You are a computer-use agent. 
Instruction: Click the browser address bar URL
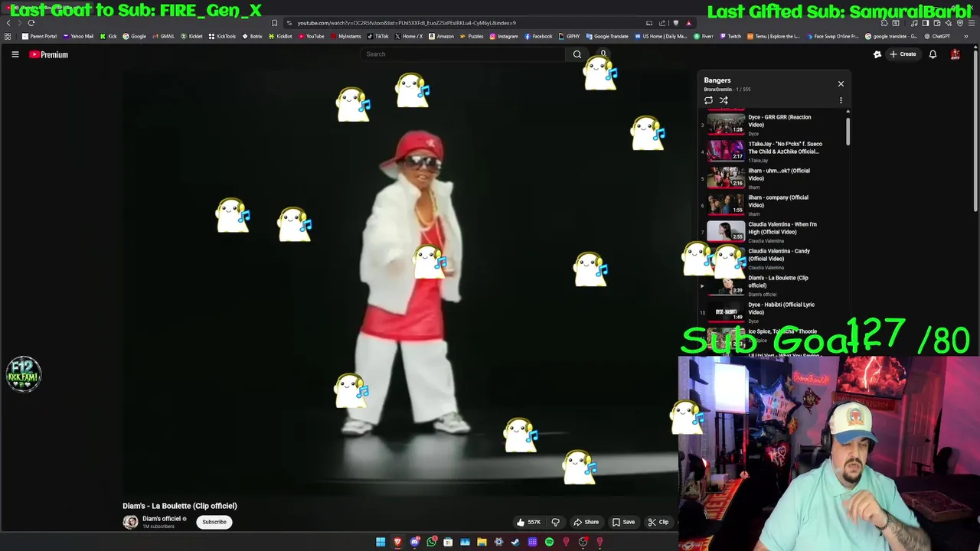[x=407, y=23]
